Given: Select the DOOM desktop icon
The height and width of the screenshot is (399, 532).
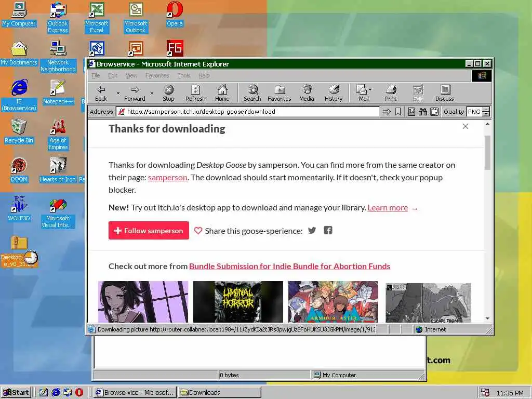Looking at the screenshot, I should pos(19,170).
